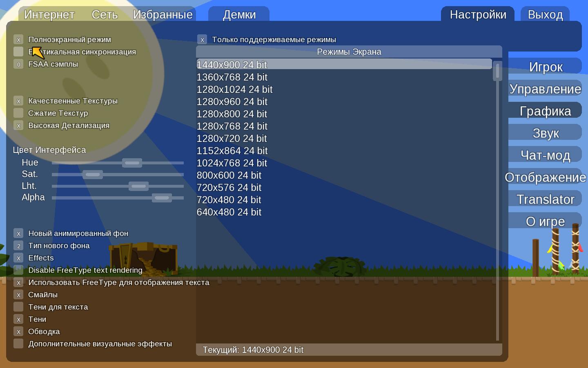Open the Чат-мод settings page
The height and width of the screenshot is (368, 588).
pos(546,155)
